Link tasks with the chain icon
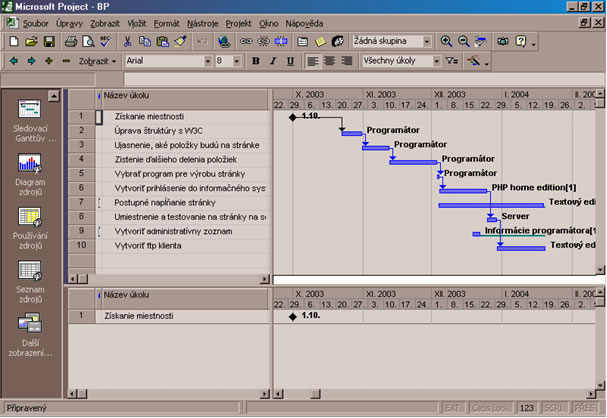Viewport: 607px width, 418px height. 246,41
